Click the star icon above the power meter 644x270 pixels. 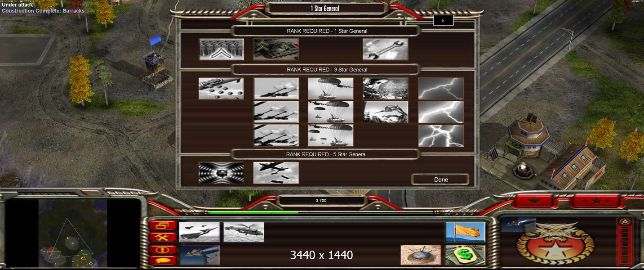[x=625, y=221]
